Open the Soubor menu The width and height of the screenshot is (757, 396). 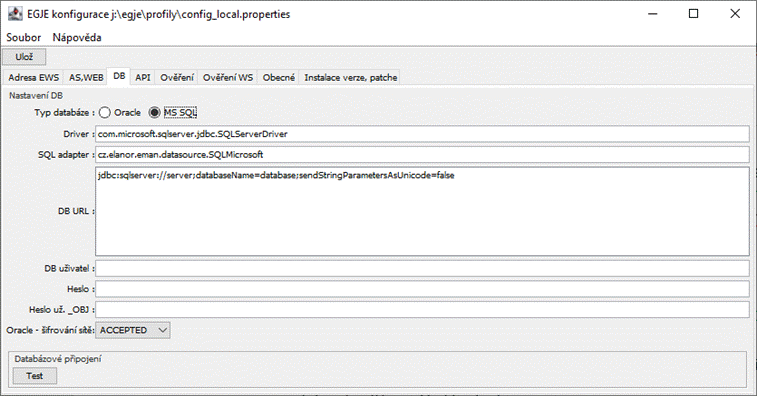[x=24, y=37]
